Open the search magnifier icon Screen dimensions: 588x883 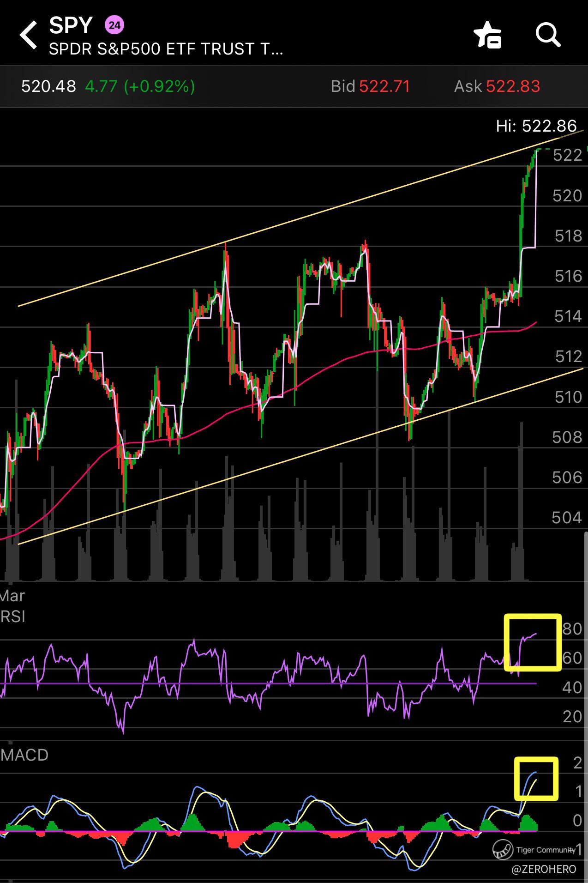tap(548, 35)
